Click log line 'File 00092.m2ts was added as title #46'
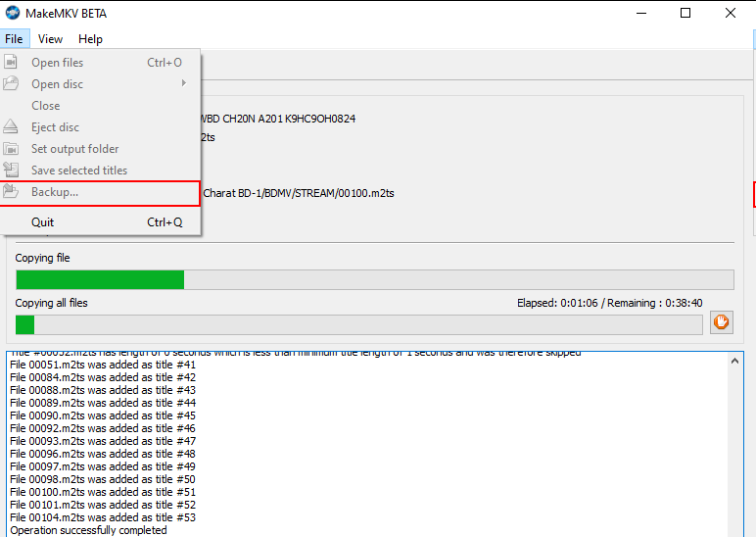This screenshot has width=756, height=537. pos(103,428)
